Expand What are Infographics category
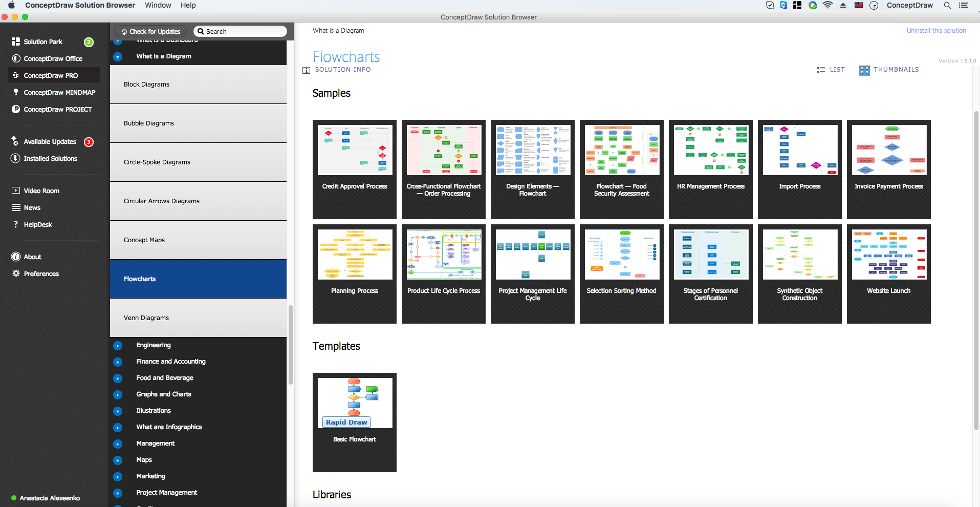This screenshot has width=980, height=507. click(x=118, y=428)
